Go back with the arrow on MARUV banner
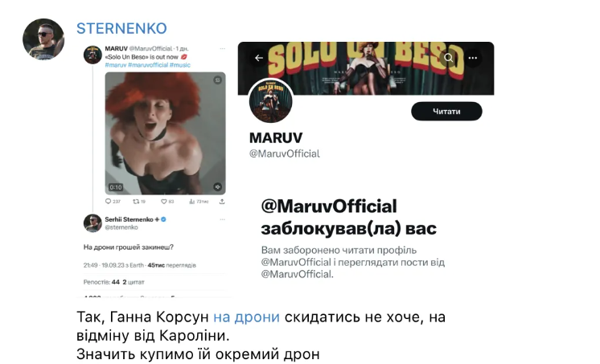This screenshot has height=364, width=600. 259,58
